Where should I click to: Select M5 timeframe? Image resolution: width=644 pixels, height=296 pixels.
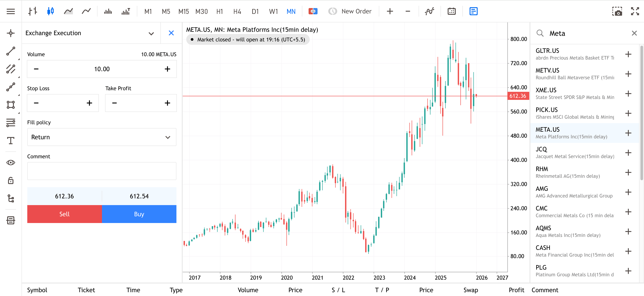[166, 11]
